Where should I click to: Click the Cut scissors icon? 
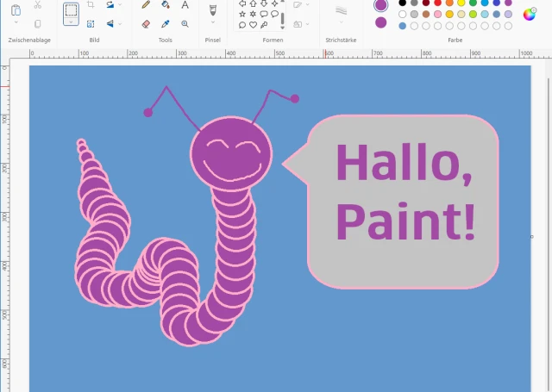[x=38, y=5]
